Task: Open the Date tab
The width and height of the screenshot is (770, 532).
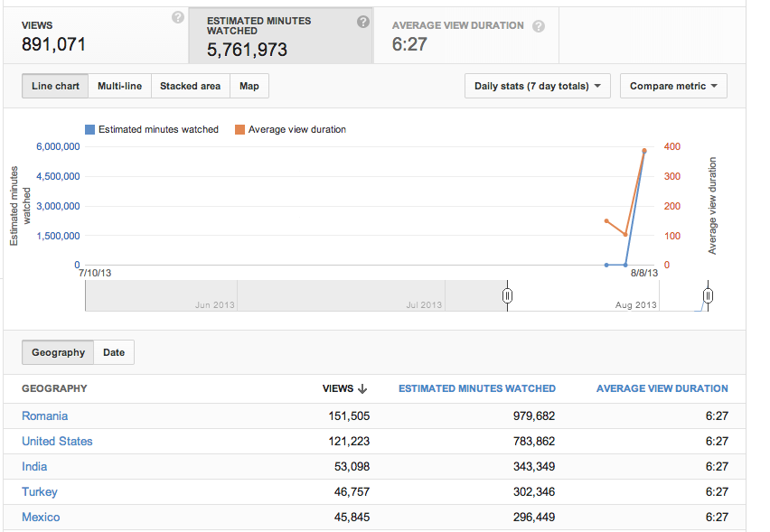Action: [114, 352]
